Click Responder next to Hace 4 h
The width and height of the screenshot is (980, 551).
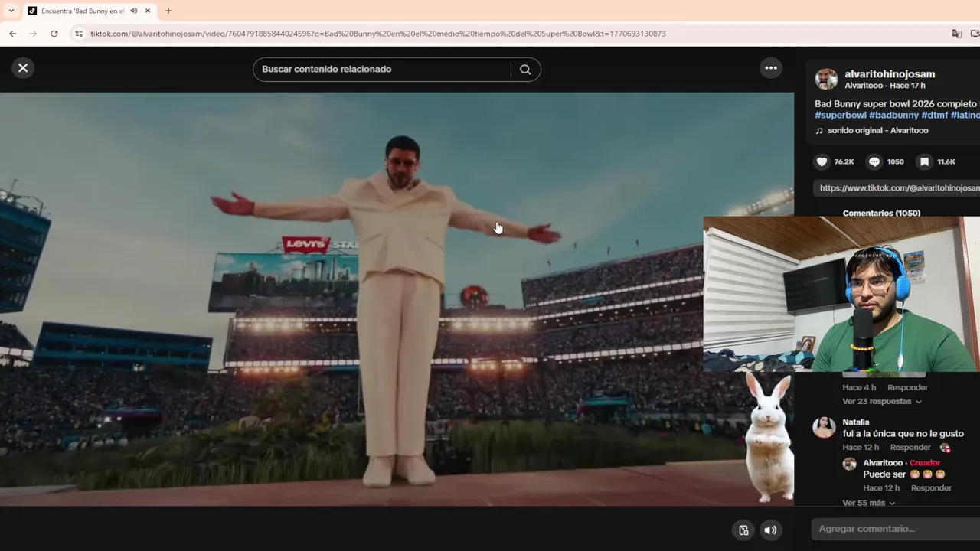tap(907, 388)
